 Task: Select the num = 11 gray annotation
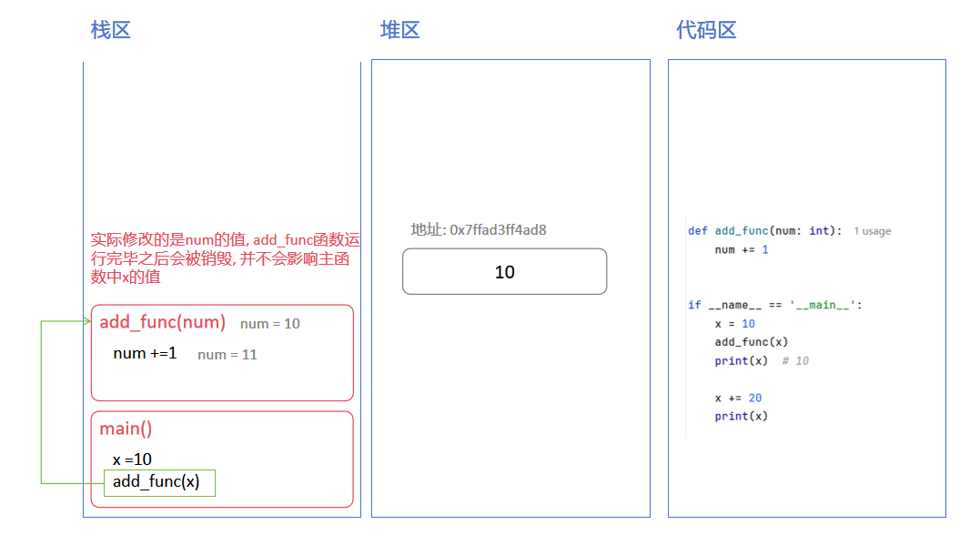[x=227, y=355]
